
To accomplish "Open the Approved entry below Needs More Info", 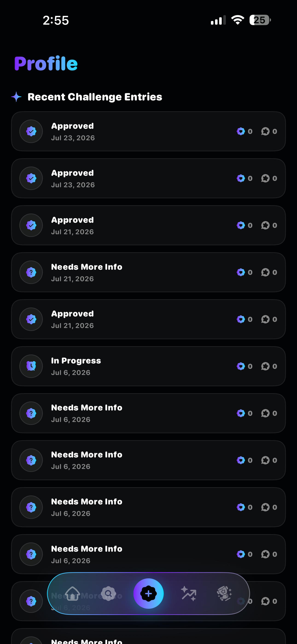I will 148,319.
